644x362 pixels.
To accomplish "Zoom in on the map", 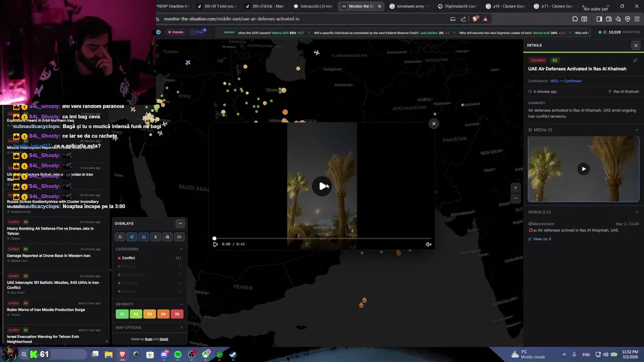I will pyautogui.click(x=515, y=188).
